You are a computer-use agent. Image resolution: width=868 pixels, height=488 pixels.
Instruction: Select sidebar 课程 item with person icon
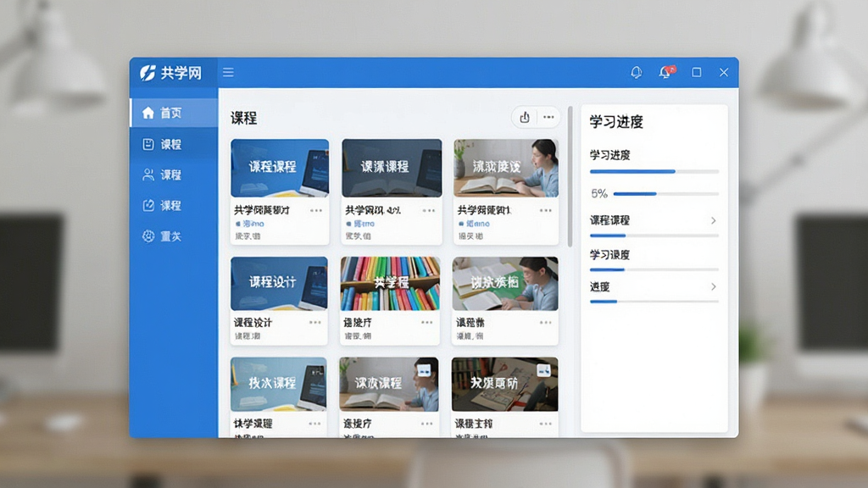tap(173, 175)
